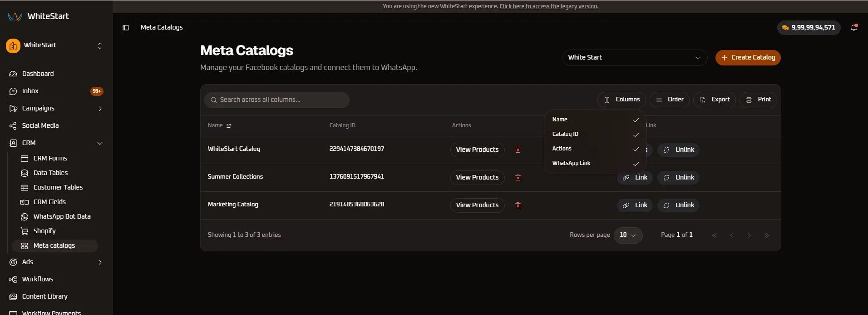Select Meta catalogs in sidebar
Screen dimensions: 868x315
click(55, 245)
